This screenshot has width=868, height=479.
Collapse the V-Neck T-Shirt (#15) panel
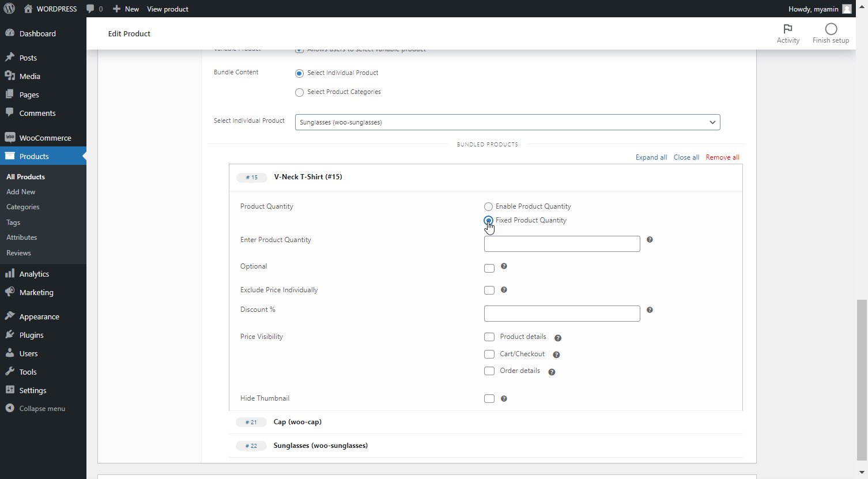pos(485,178)
